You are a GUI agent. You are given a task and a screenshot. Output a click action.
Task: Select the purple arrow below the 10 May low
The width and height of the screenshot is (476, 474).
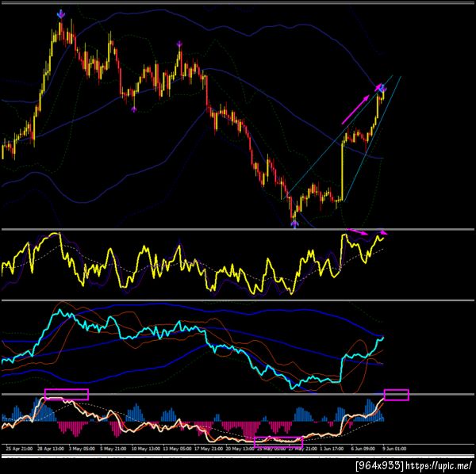[x=134, y=109]
